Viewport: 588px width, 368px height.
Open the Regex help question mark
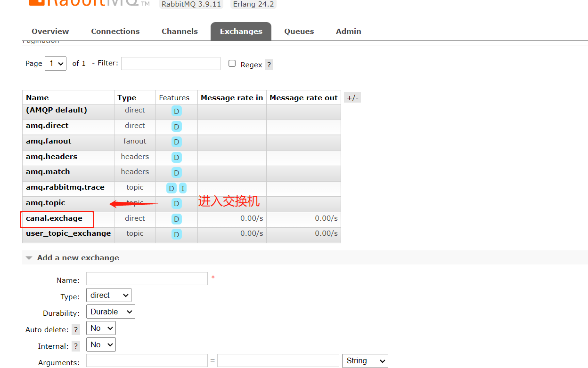pos(269,65)
